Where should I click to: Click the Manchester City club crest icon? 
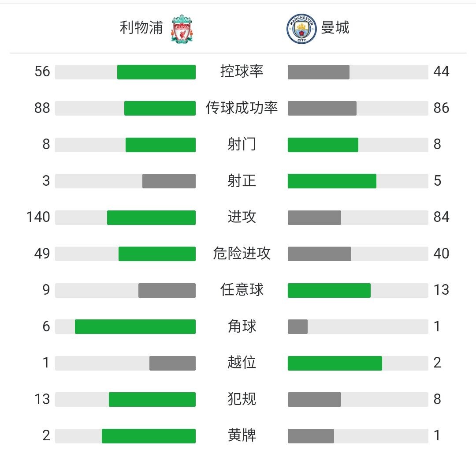pyautogui.click(x=301, y=29)
